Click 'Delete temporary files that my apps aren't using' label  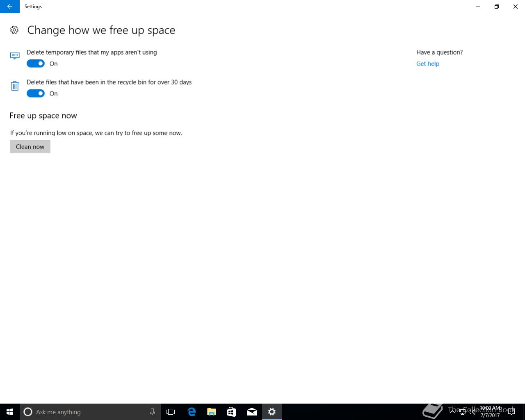pyautogui.click(x=92, y=52)
